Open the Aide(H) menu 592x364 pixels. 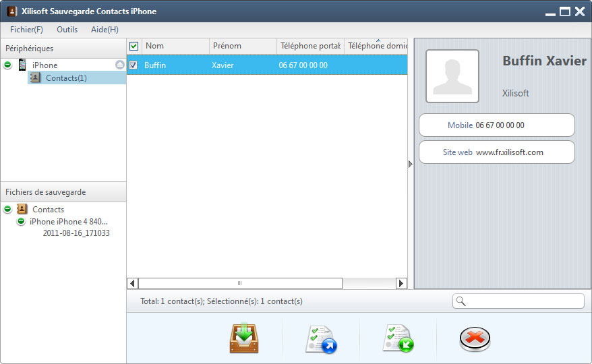[x=105, y=30]
